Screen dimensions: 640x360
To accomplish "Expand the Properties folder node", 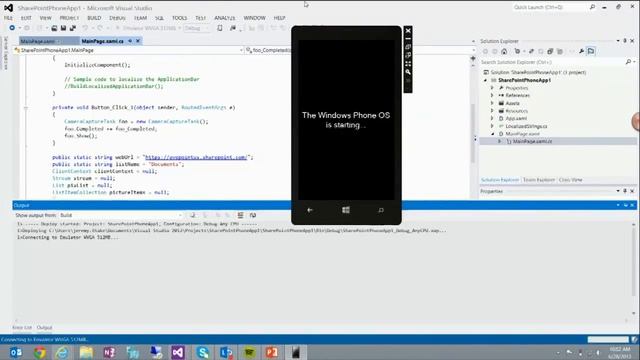I will click(492, 88).
